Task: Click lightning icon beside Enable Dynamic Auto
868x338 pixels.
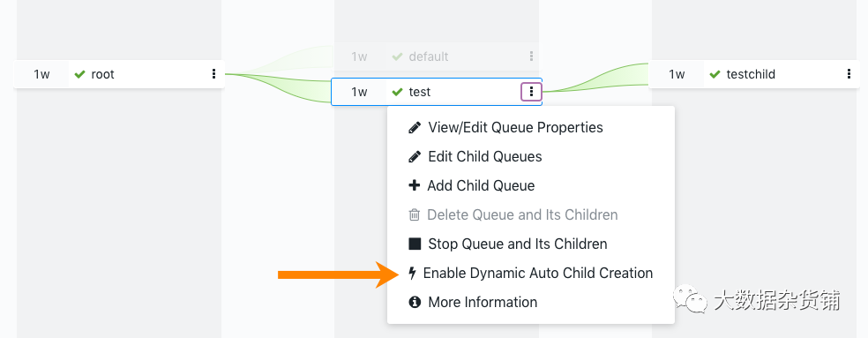Action: (x=412, y=274)
